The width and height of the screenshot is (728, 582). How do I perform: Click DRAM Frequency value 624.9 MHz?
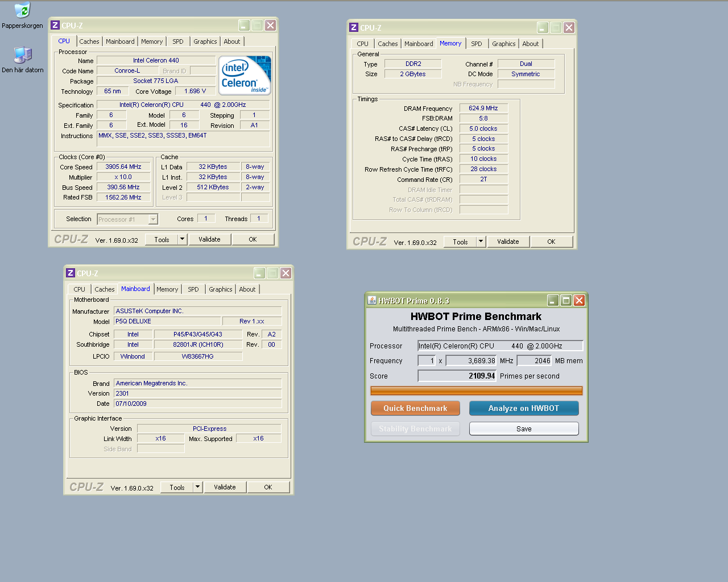[483, 108]
